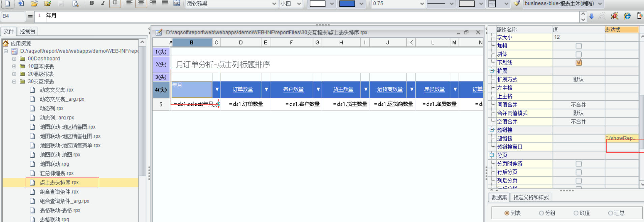The height and width of the screenshot is (222, 644).
Task: Select the 分组 radio button
Action: tap(541, 213)
